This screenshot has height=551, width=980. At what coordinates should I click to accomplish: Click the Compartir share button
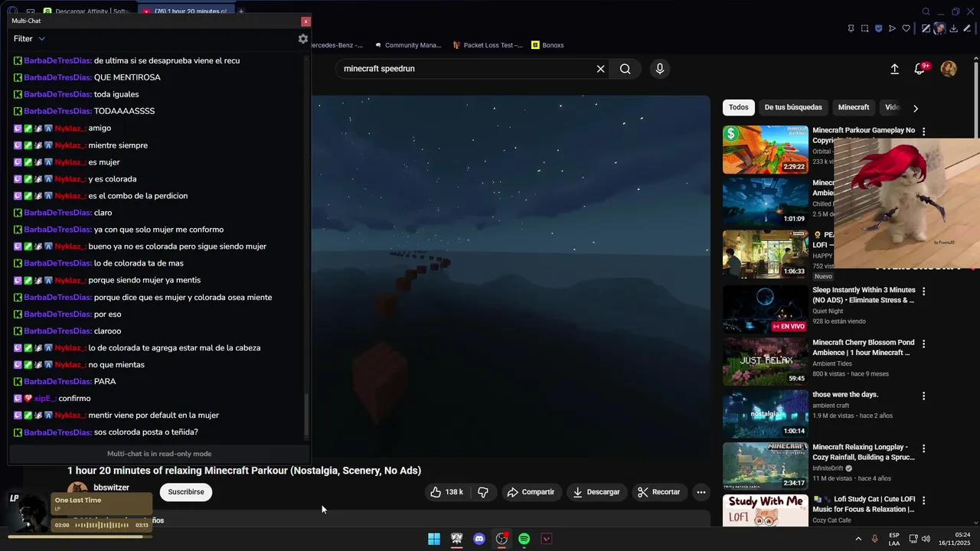click(531, 492)
